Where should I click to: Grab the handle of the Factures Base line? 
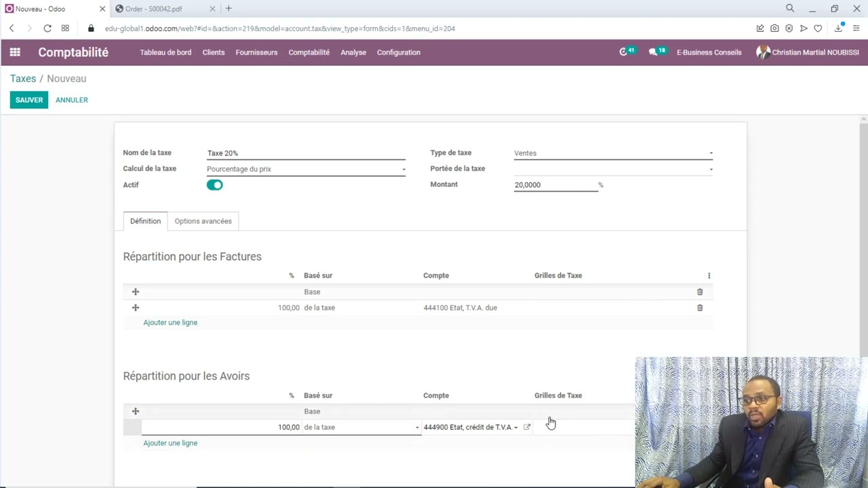[135, 291]
